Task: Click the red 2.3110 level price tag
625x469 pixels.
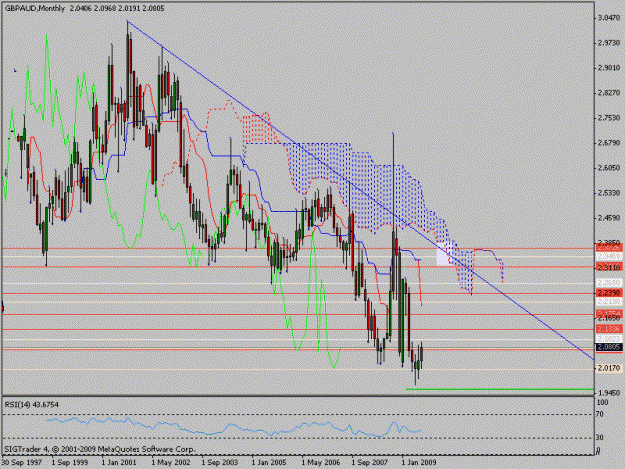Action: 609,267
